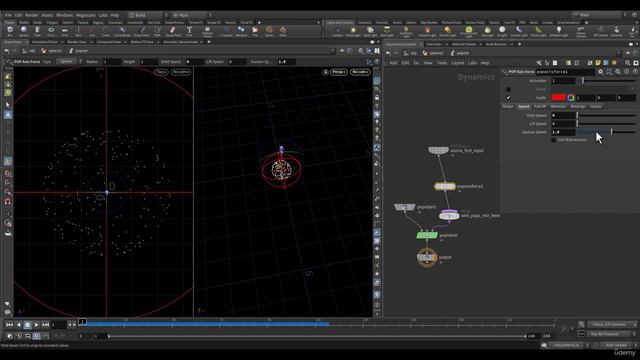Add an Environment Light from the shelf
The width and height of the screenshot is (640, 360).
pos(469,31)
